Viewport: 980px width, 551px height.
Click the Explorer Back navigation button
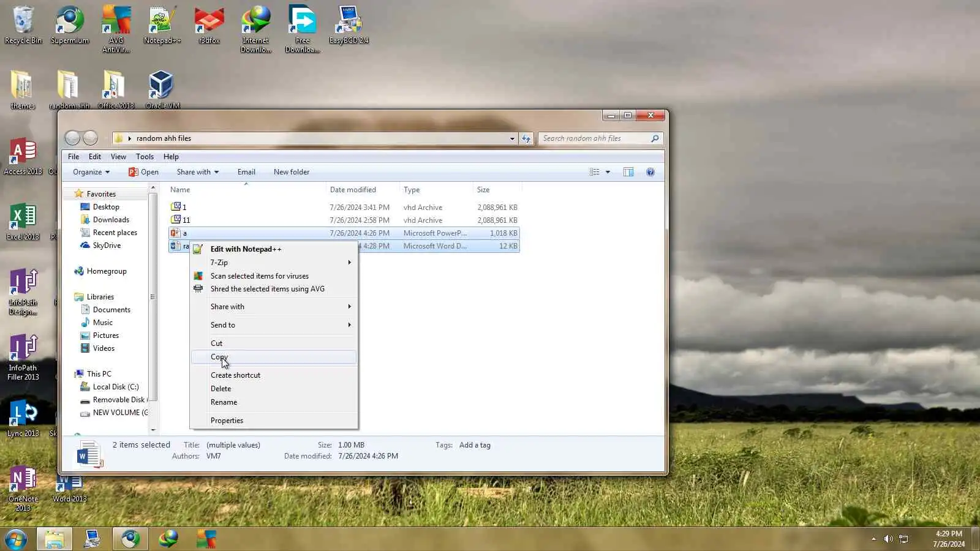pos(72,138)
